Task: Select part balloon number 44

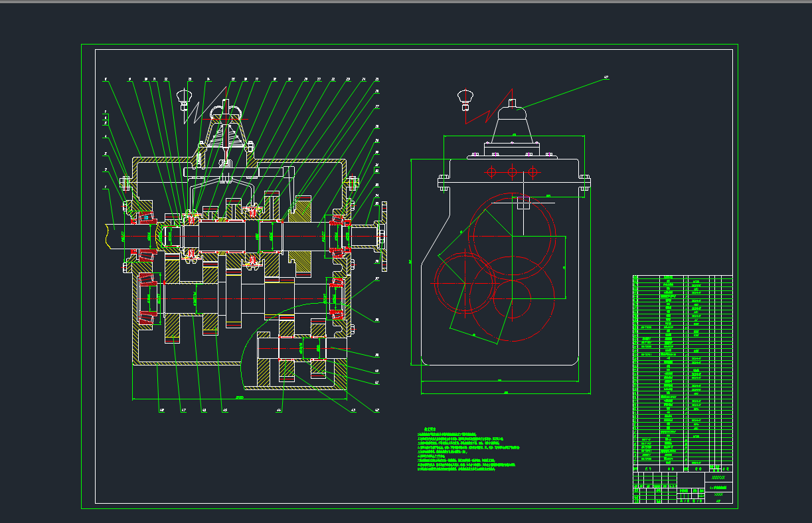Action: pyautogui.click(x=279, y=410)
